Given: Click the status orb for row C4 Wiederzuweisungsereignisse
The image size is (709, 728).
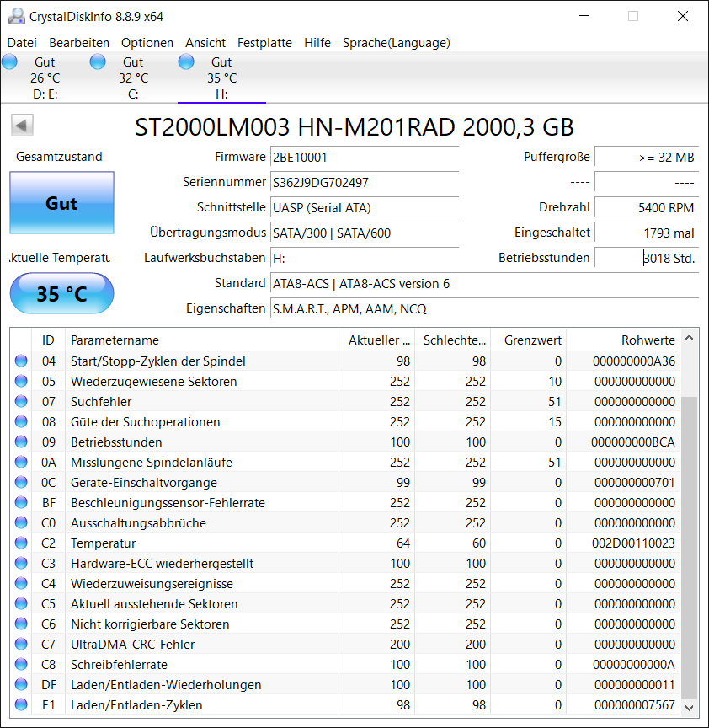Looking at the screenshot, I should click(x=21, y=583).
